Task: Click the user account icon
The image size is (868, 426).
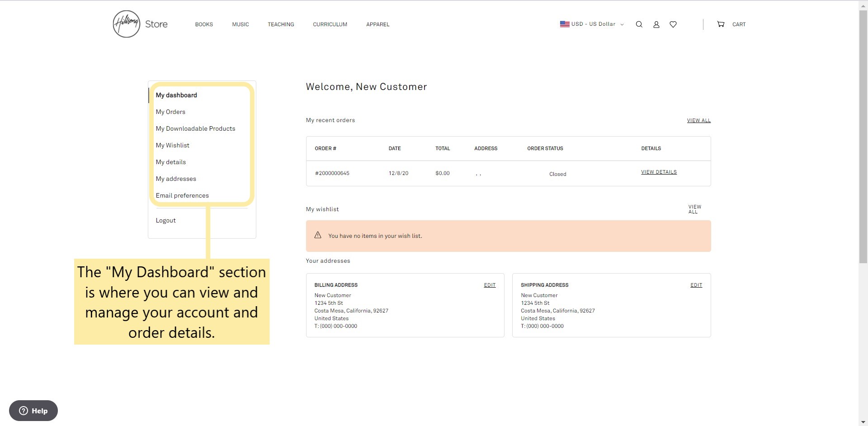Action: pos(656,24)
